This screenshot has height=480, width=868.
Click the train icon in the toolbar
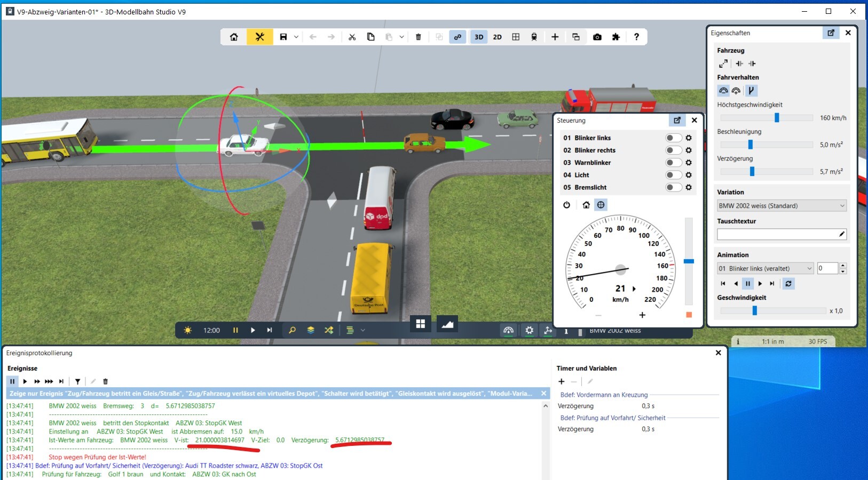click(534, 37)
